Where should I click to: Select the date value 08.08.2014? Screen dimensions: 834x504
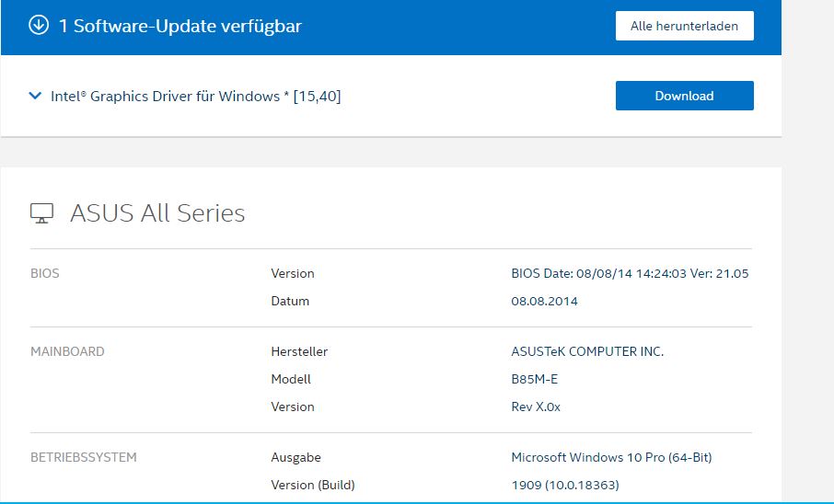[544, 301]
